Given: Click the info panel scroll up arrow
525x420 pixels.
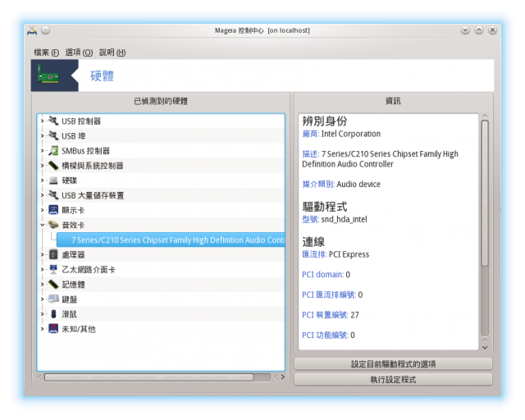Looking at the screenshot, I should tap(485, 116).
